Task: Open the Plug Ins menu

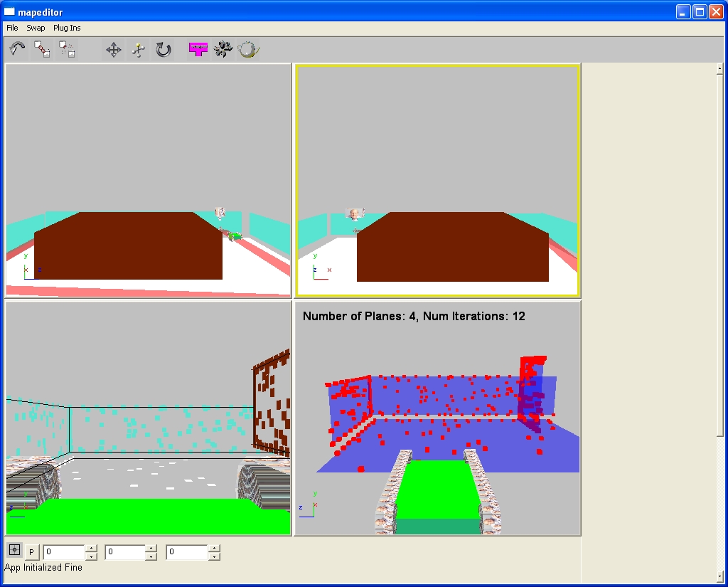Action: 67,28
